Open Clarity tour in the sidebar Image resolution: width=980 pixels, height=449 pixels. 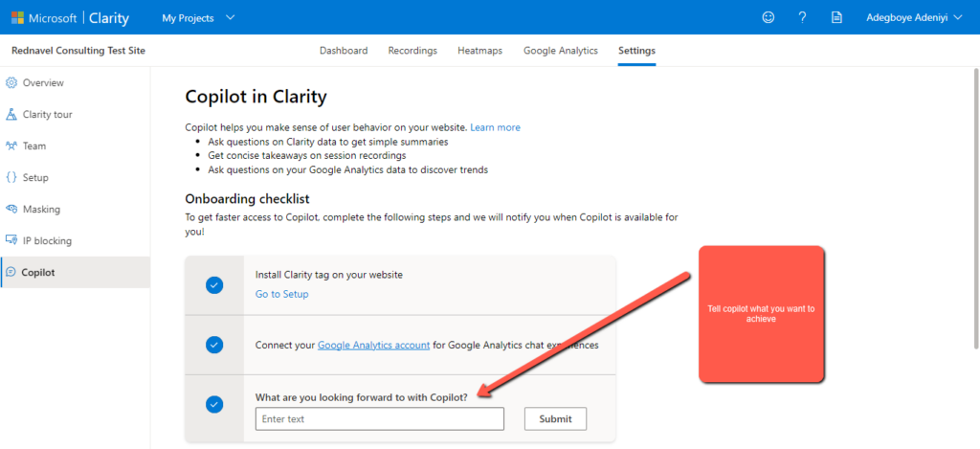pyautogui.click(x=75, y=115)
